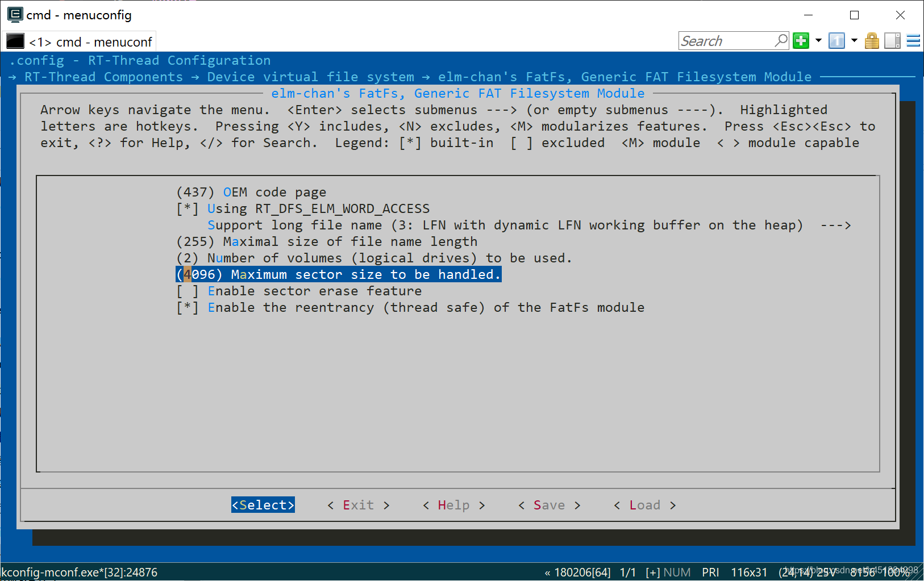Viewport: 924px width, 581px height.
Task: Click PRI indicator in status bar
Action: [x=710, y=572]
